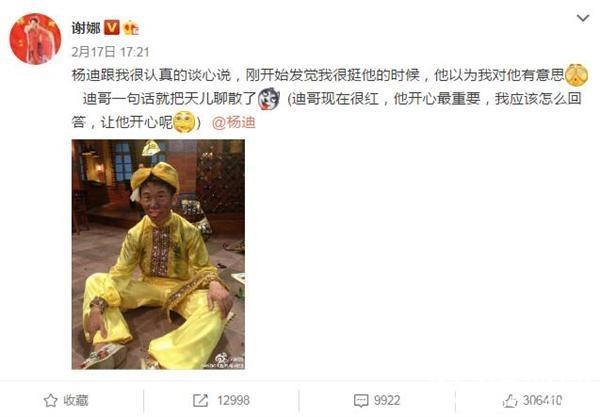Click the like count 306410

543,401
